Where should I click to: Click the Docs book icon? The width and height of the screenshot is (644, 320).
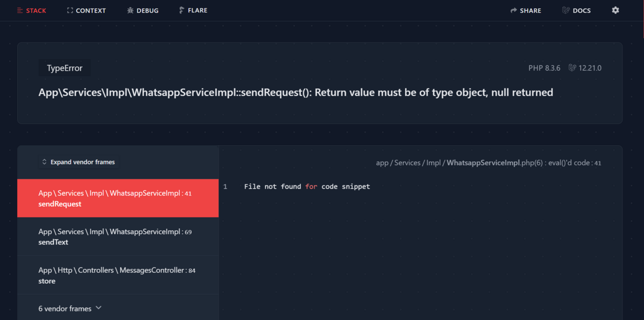(566, 10)
